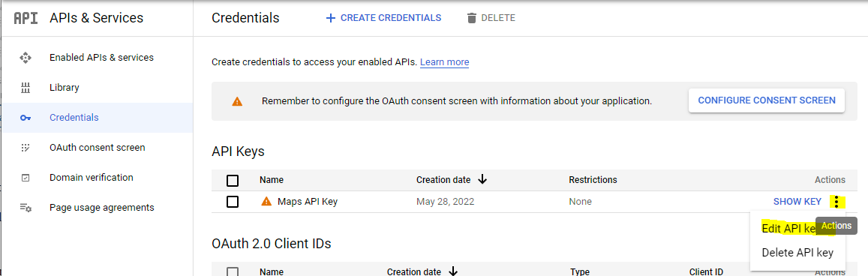
Task: Click the Restrictions column header
Action: click(593, 180)
